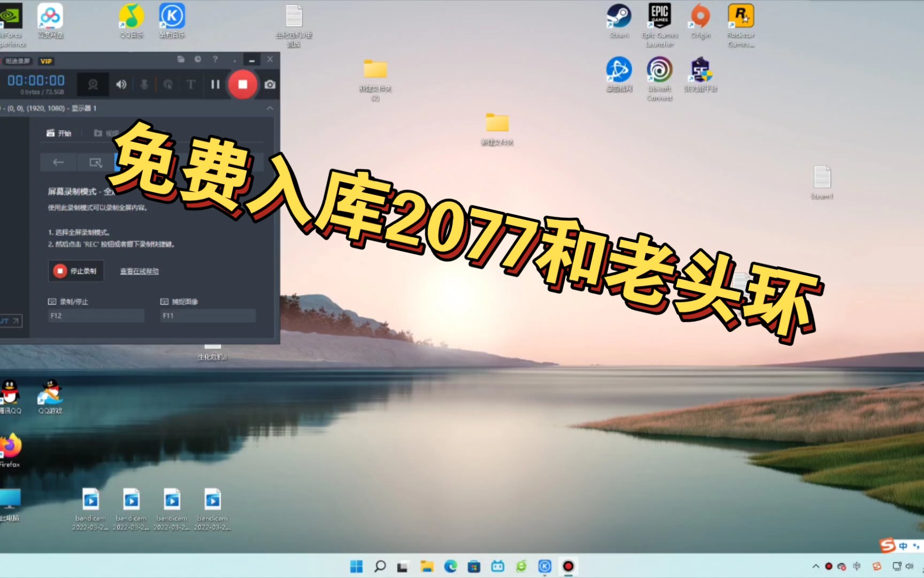This screenshot has width=924, height=578.
Task: Click the Sogou input S icon in tray
Action: click(x=877, y=566)
